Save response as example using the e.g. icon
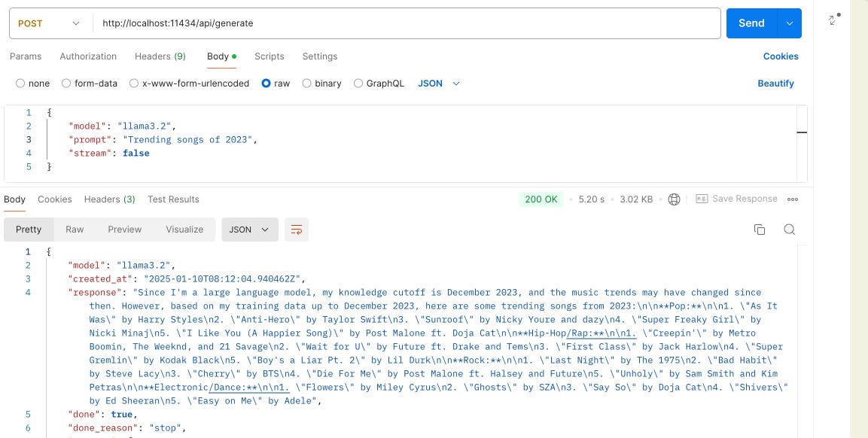The image size is (868, 438). tap(701, 199)
